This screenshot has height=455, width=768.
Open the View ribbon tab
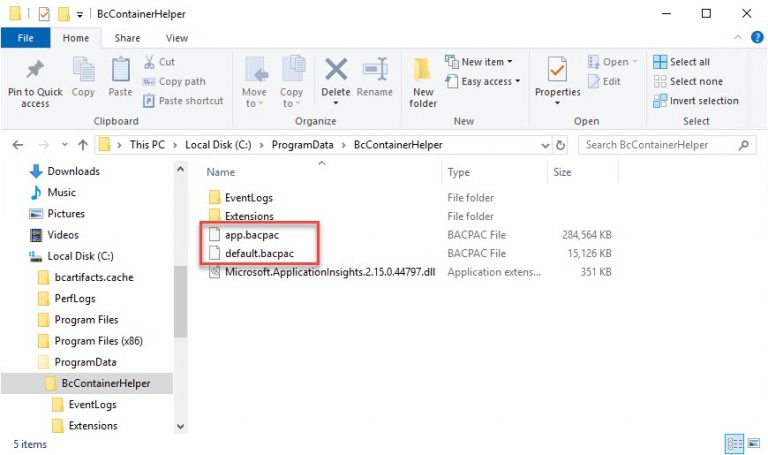coord(177,38)
